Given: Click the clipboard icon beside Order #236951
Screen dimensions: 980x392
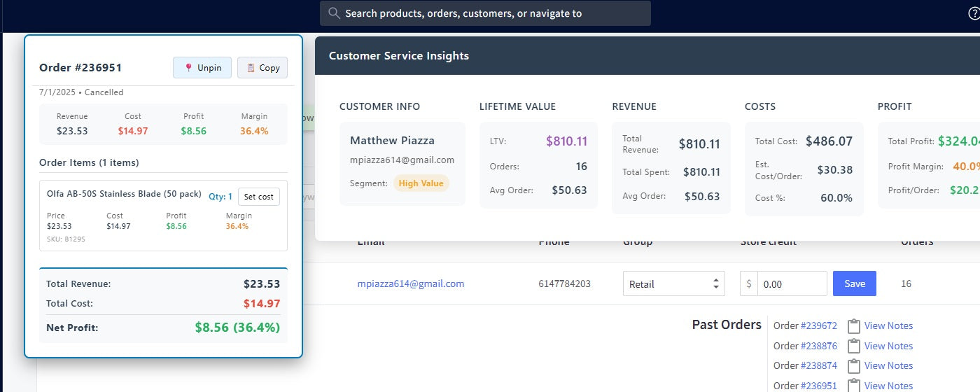Looking at the screenshot, I should 853,385.
